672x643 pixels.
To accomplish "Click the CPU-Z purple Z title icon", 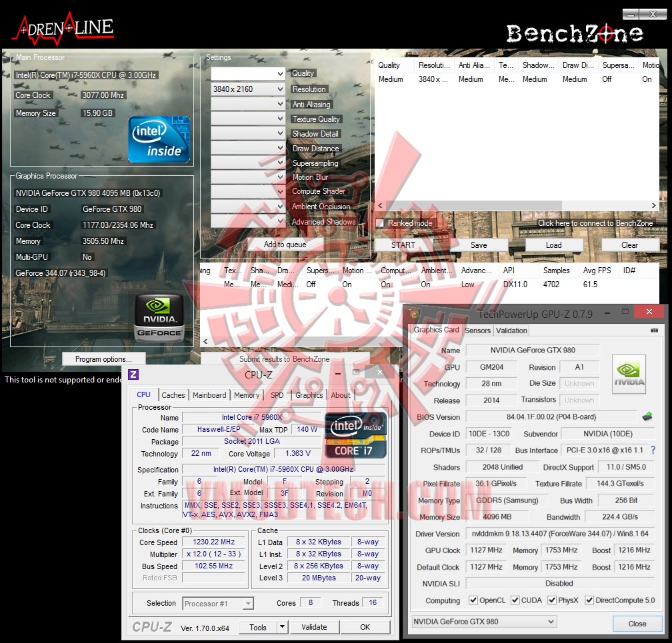I will point(133,374).
